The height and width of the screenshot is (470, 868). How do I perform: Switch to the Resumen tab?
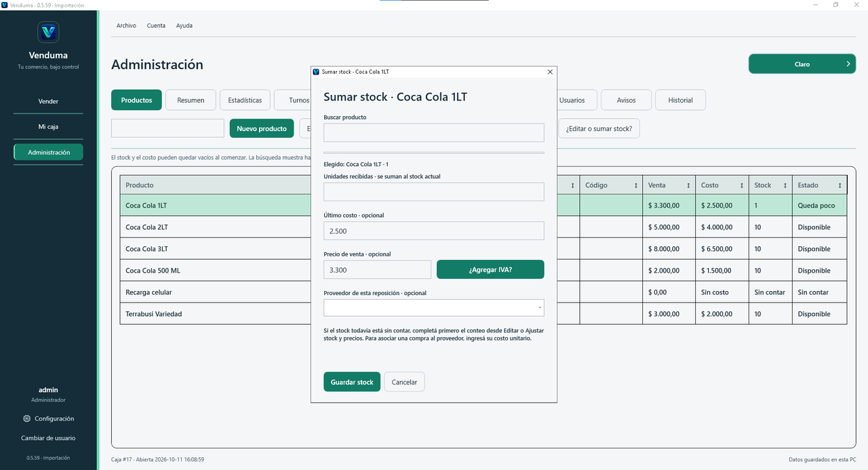tap(191, 100)
